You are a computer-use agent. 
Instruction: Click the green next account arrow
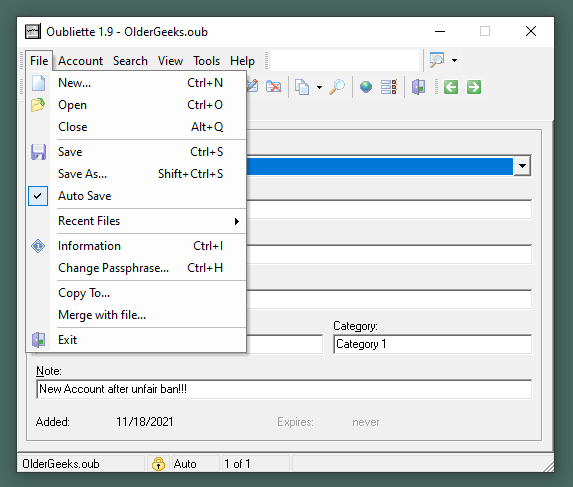tap(474, 87)
